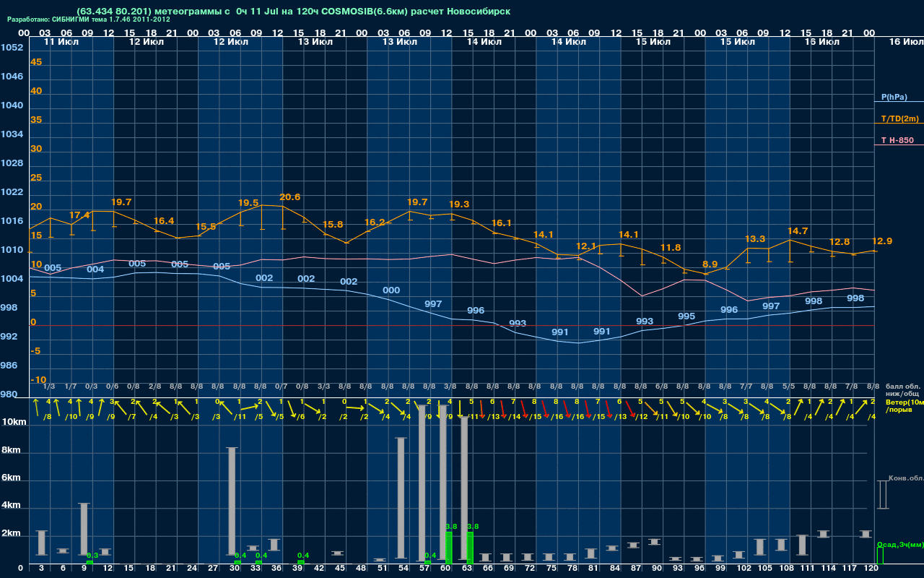Click the 10km height axis label
Screen dimensions: 924x578
pos(15,422)
